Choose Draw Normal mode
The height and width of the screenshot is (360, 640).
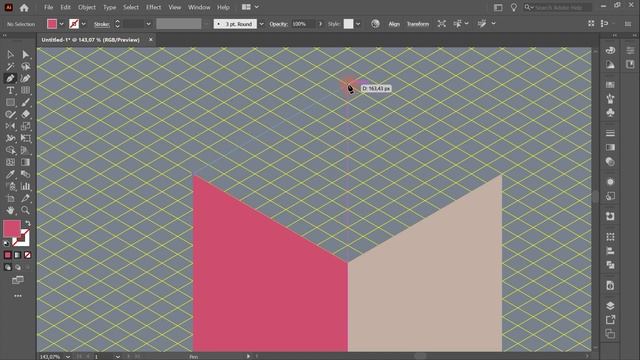pos(8,267)
